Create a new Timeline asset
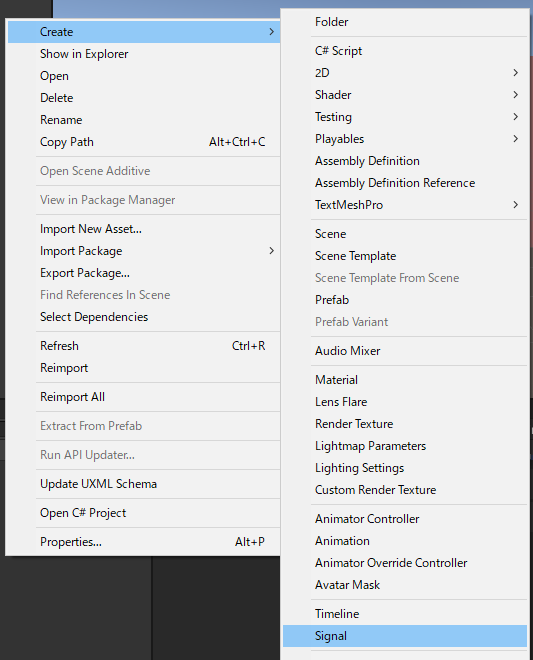Viewport: 533px width, 660px height. coord(405,614)
